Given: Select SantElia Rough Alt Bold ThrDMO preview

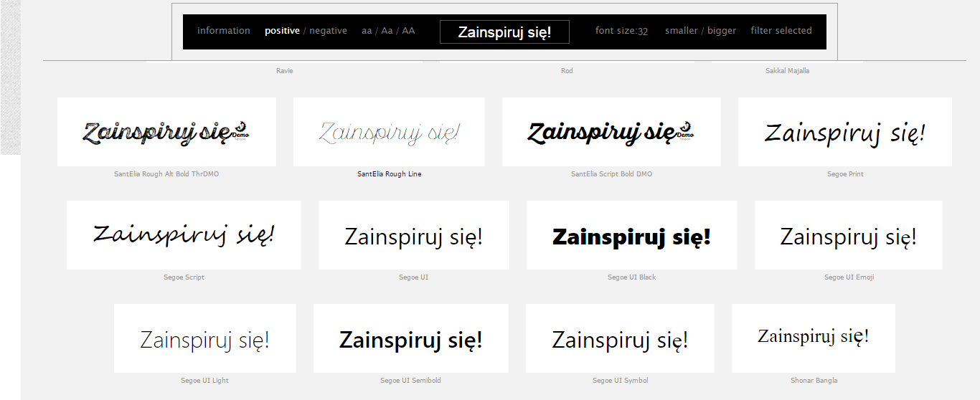Looking at the screenshot, I should (x=166, y=132).
